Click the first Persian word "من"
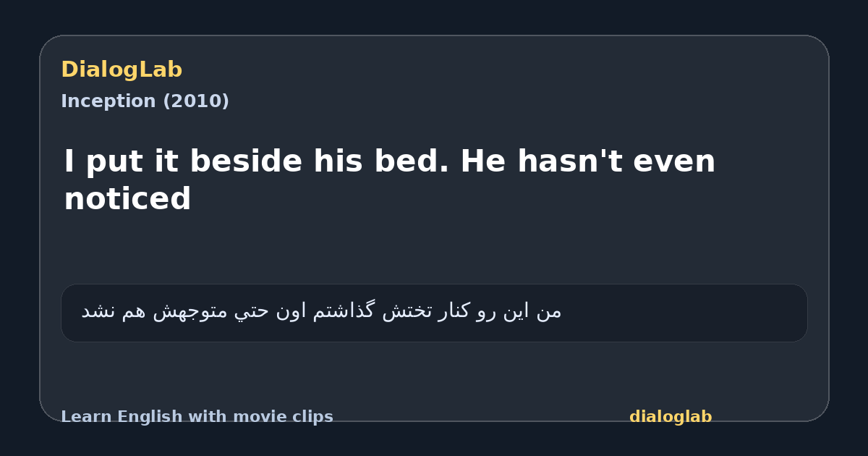 pyautogui.click(x=549, y=311)
